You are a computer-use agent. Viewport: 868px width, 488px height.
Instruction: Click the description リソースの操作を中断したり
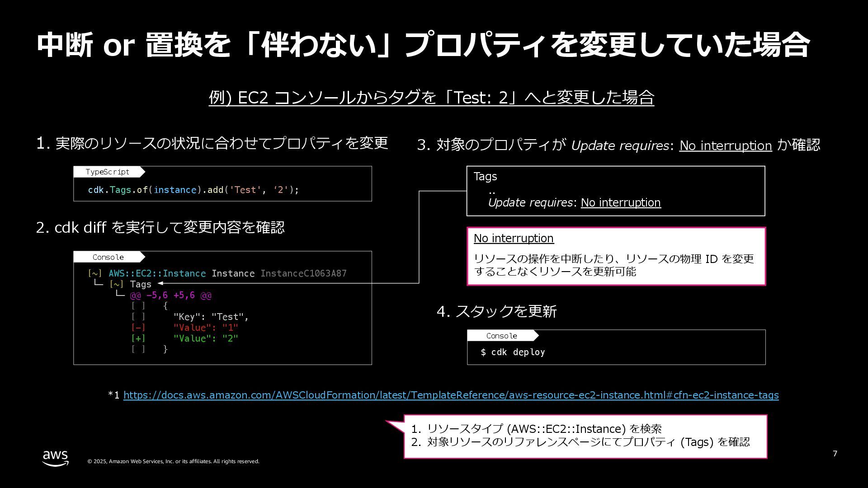[614, 265]
